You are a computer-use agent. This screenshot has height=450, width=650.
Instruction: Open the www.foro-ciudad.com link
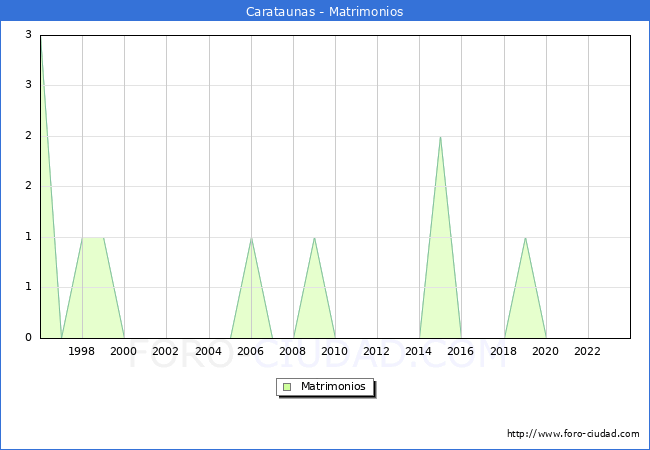573,434
